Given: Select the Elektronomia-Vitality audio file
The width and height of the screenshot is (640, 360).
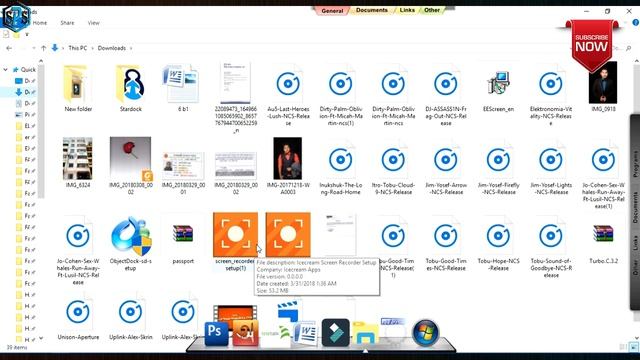Looking at the screenshot, I should pyautogui.click(x=551, y=95).
